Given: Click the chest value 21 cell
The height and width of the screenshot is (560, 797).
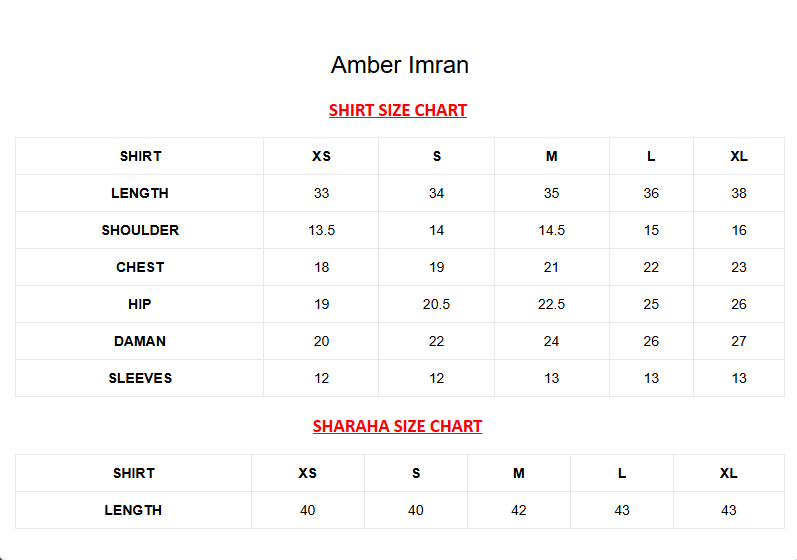Looking at the screenshot, I should pos(551,267).
